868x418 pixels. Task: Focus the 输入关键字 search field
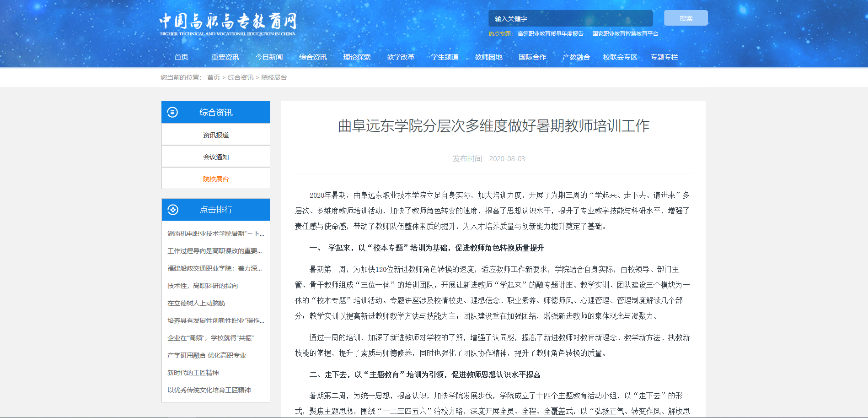(570, 18)
